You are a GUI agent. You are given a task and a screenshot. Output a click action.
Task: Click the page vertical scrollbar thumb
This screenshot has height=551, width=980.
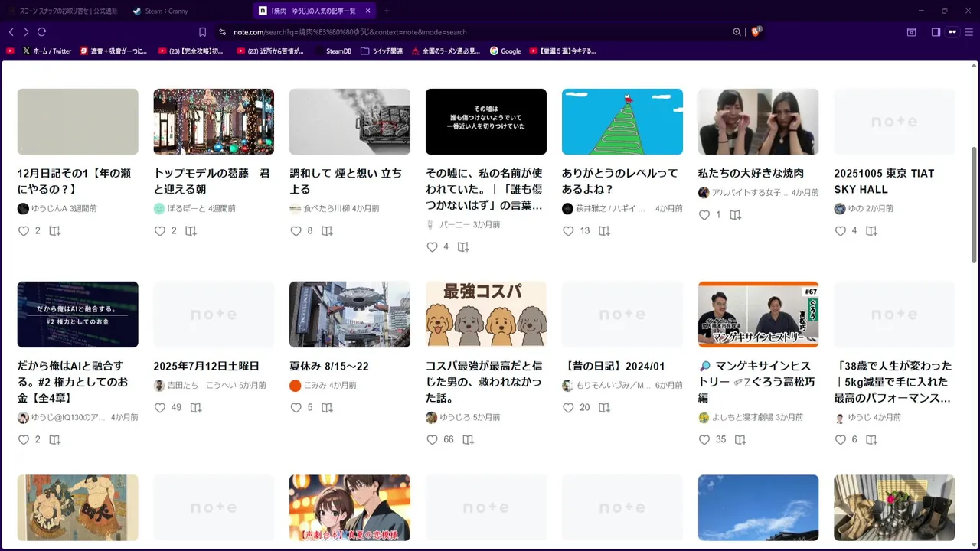click(975, 205)
